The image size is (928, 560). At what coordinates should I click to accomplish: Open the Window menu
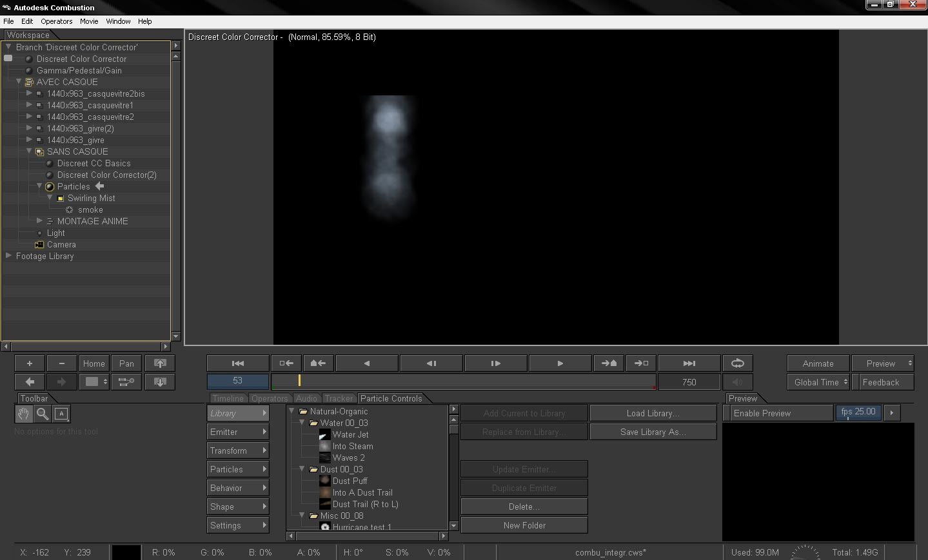coord(118,21)
